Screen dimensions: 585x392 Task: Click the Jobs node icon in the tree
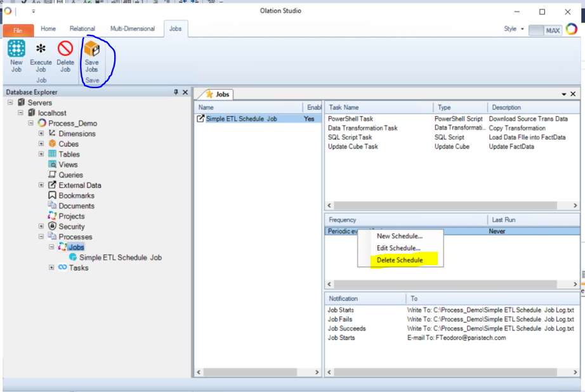click(x=62, y=247)
